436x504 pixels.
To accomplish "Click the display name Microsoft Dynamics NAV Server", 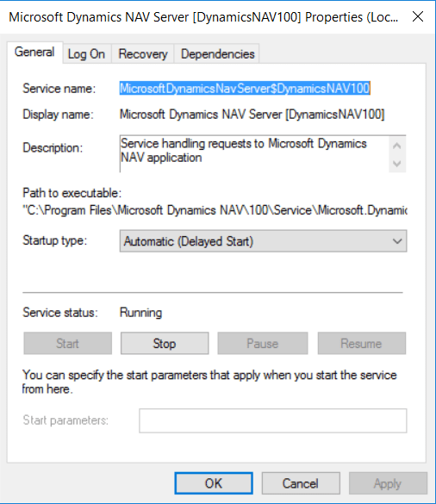I will point(252,115).
